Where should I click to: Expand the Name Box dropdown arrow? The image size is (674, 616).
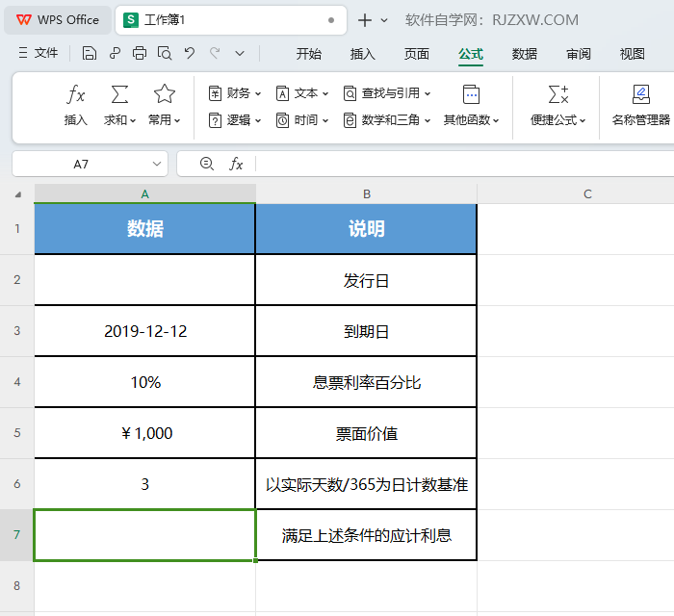point(157,164)
